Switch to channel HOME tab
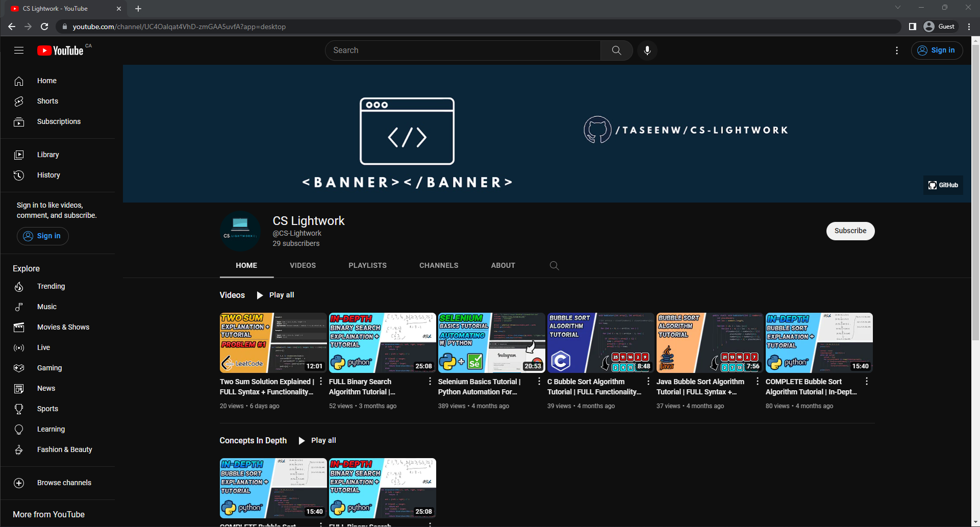Image resolution: width=980 pixels, height=527 pixels. pyautogui.click(x=246, y=265)
